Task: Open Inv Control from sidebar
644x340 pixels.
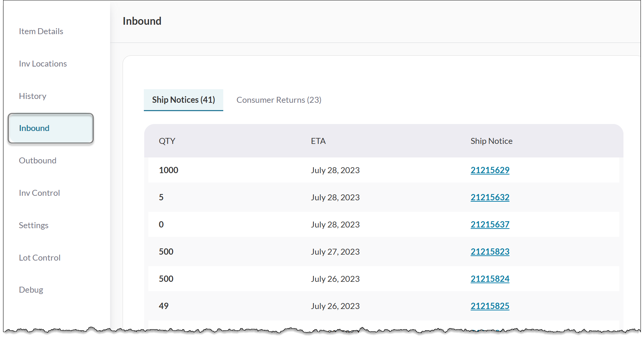Action: 39,193
